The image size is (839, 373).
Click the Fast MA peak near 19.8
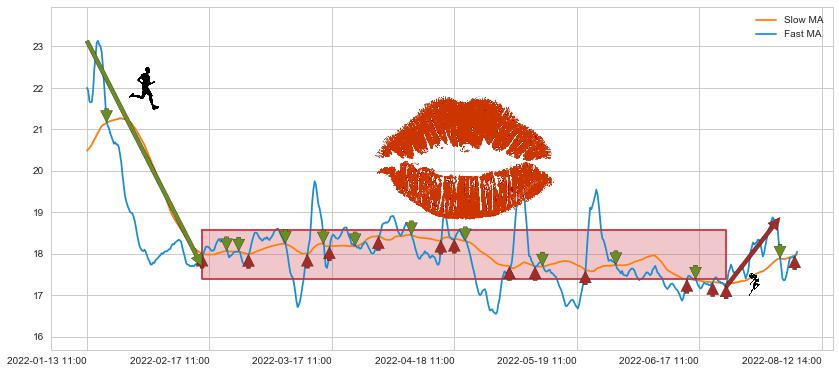point(315,182)
